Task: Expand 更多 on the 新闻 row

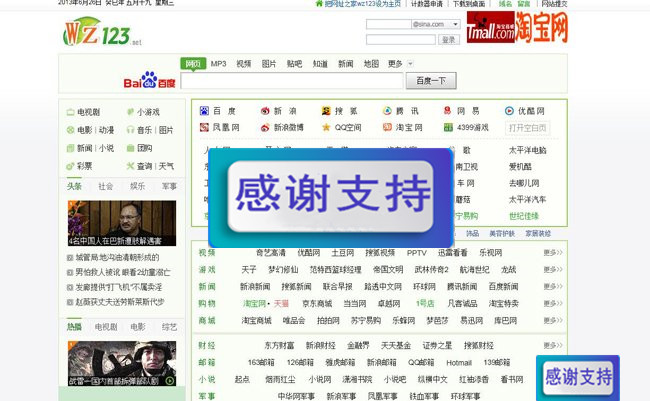Action: [553, 287]
